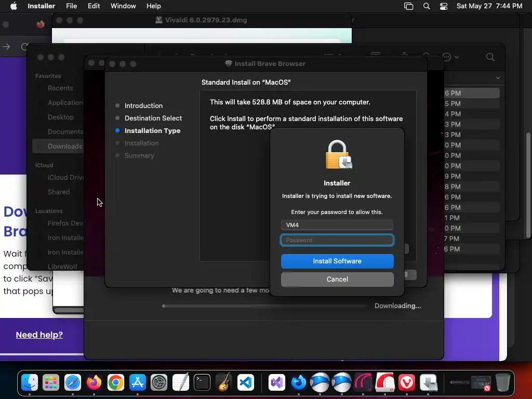Cancel the password authentication dialog

pos(337,279)
